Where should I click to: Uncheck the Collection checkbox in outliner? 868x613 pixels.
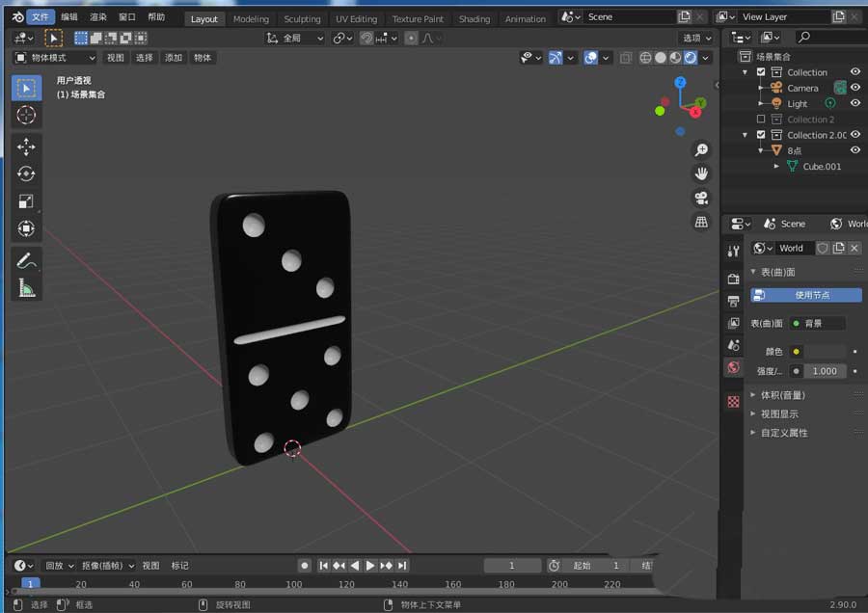tap(761, 72)
